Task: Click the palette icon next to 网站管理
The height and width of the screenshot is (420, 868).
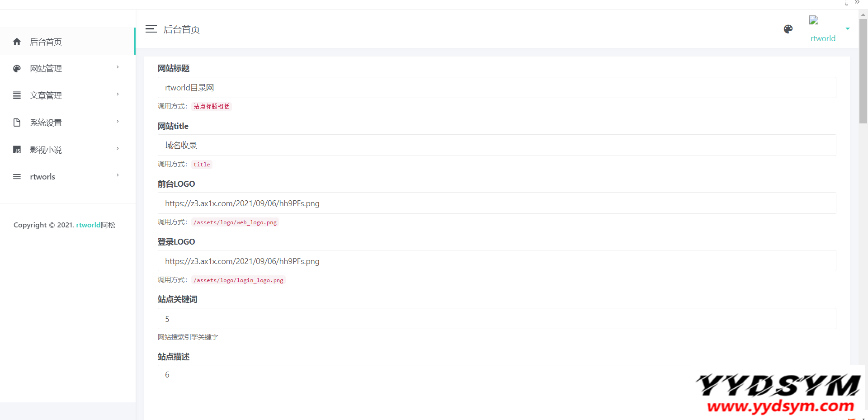Action: 17,69
